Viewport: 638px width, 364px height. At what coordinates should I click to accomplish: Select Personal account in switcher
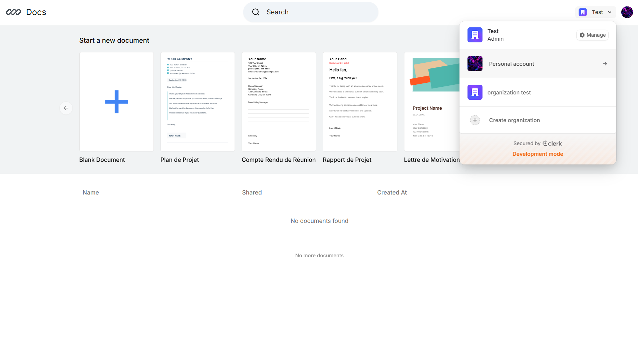511,64
